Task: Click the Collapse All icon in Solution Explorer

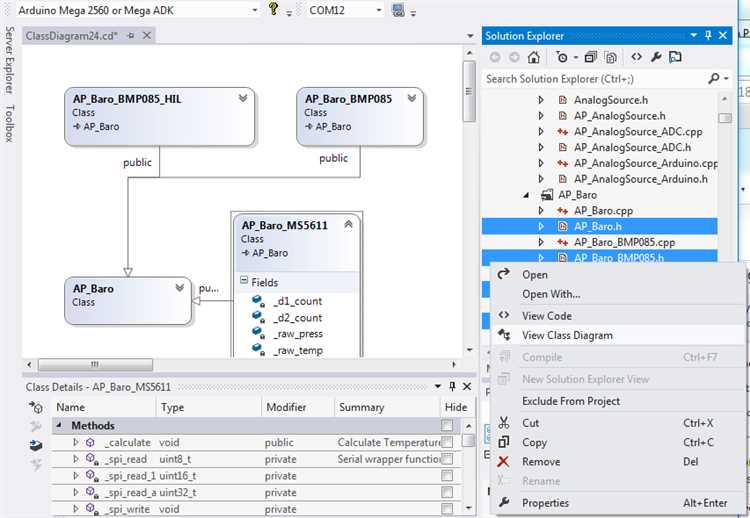Action: pyautogui.click(x=591, y=57)
